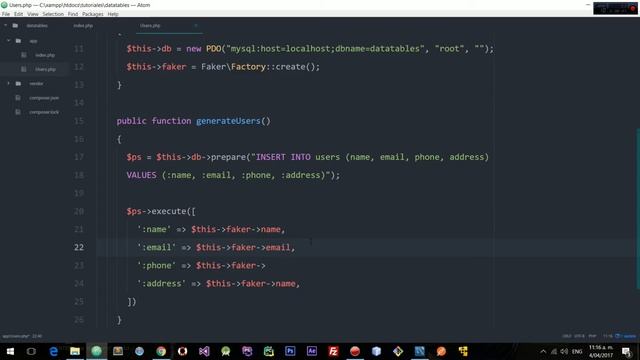Viewport: 640px width, 360px height.
Task: Expand the vendor folder in tree view
Action: (9, 84)
